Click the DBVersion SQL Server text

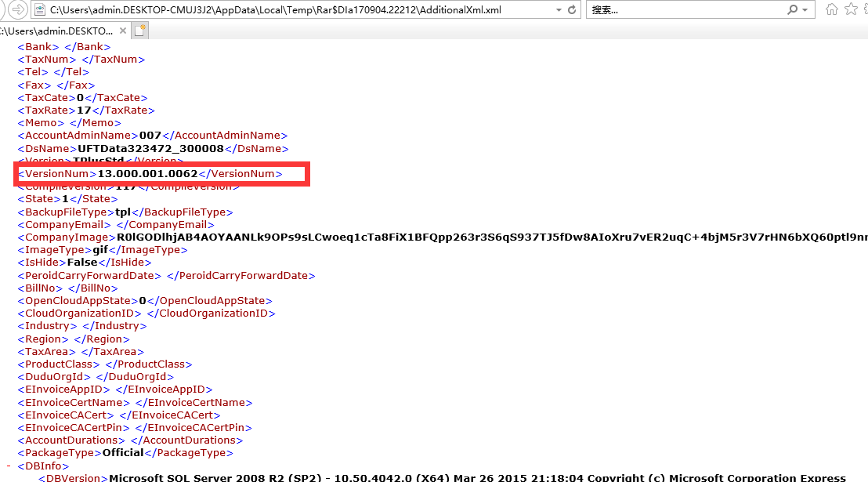(x=477, y=477)
